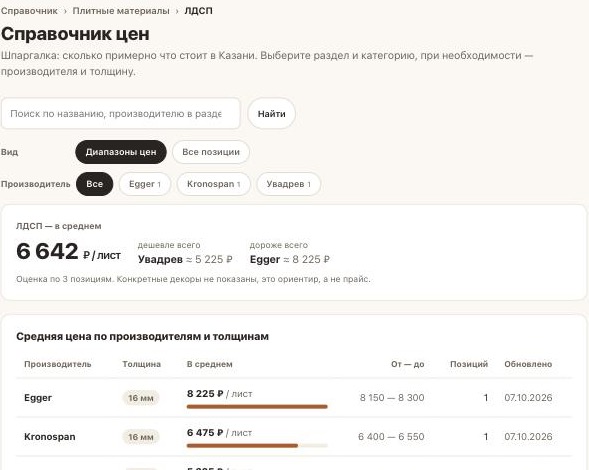Click the В среднем column header
This screenshot has width=589, height=470.
tap(210, 364)
